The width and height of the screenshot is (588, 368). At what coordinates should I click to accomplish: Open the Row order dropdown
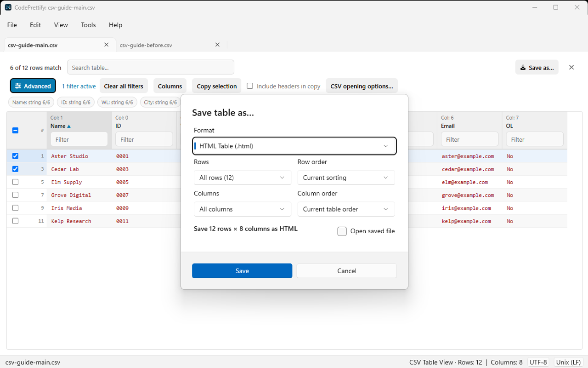coord(346,178)
